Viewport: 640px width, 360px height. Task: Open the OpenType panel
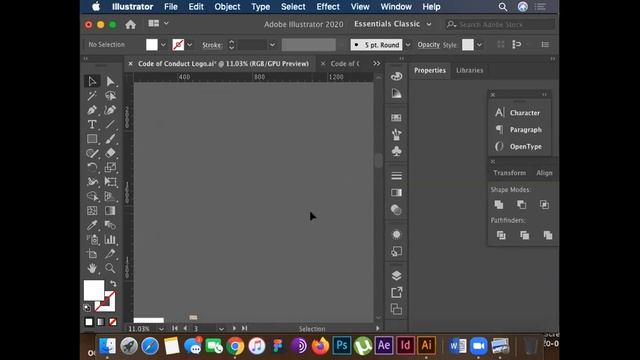[x=518, y=147]
